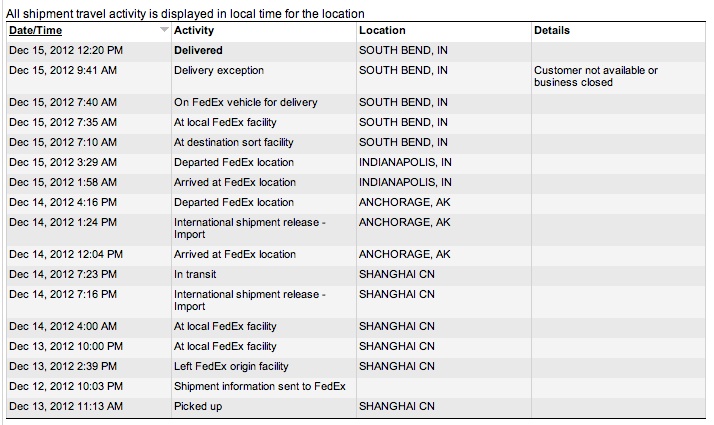Click the Customer not available details text
This screenshot has height=425, width=714.
[596, 77]
